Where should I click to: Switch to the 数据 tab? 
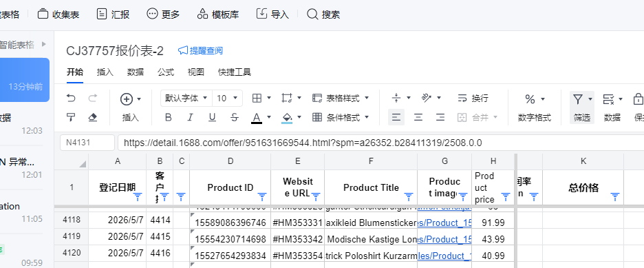point(136,72)
